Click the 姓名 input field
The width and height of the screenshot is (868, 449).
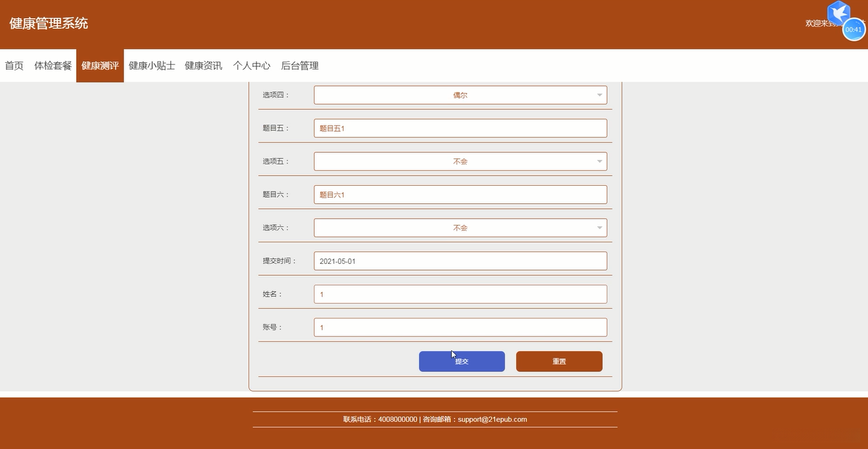pos(460,293)
